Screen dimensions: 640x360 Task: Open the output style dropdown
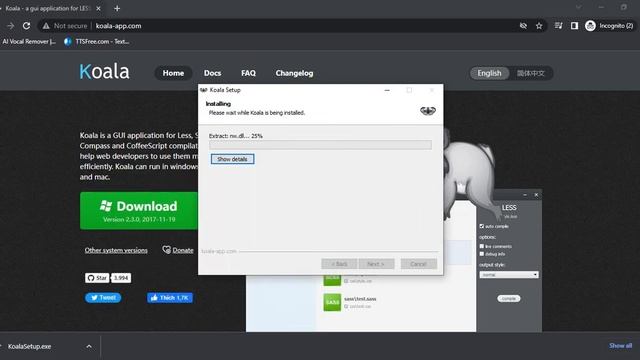pyautogui.click(x=509, y=275)
